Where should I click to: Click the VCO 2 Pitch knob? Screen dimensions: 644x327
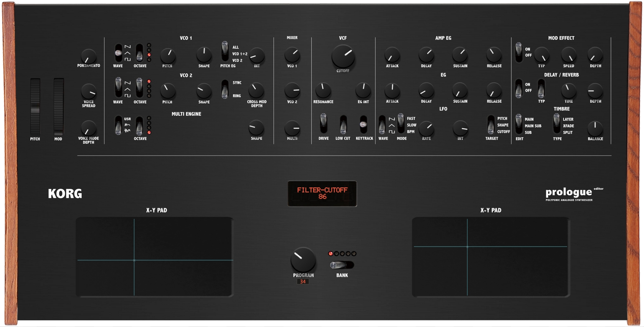coord(167,91)
